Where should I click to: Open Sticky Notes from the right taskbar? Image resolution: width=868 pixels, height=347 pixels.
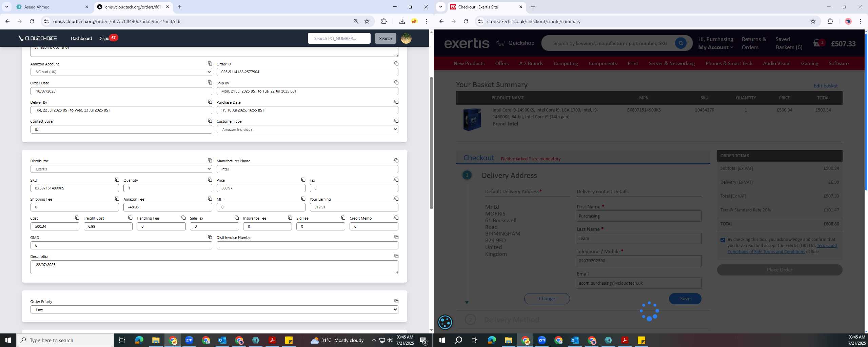click(x=641, y=340)
